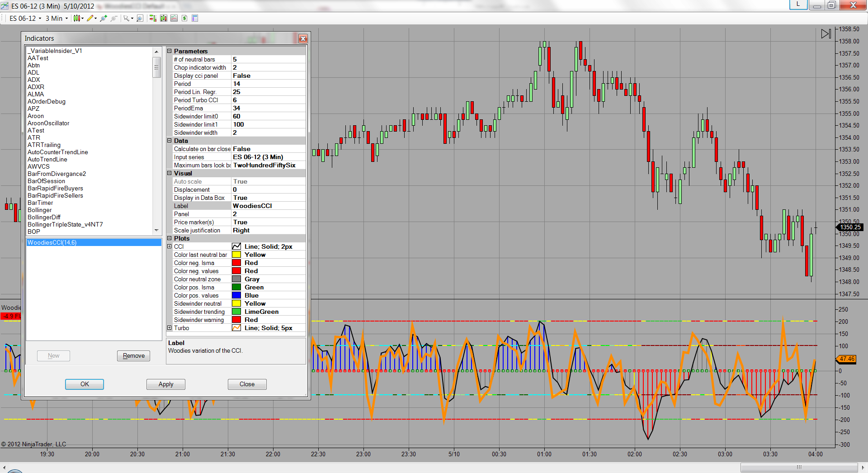Viewport: 868px width, 473px height.
Task: Click the scroll-to-latest-bar arrow on chart
Action: click(x=826, y=34)
